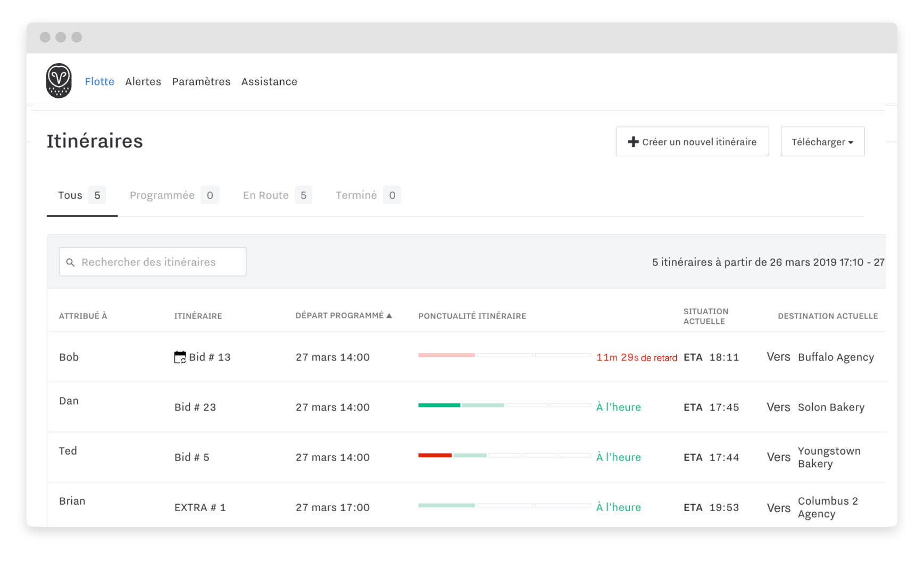Open the Flotte menu item
This screenshot has height=569, width=924.
99,81
